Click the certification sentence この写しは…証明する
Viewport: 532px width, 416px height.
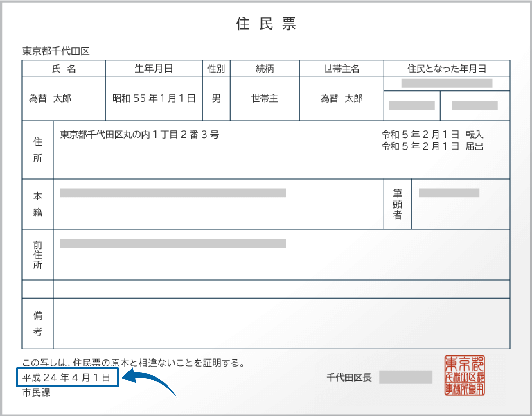(x=134, y=363)
